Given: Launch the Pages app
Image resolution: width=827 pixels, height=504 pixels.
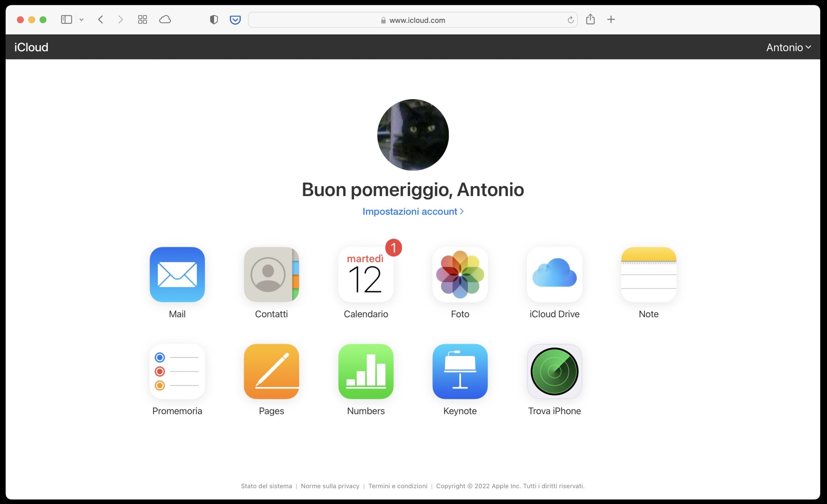Looking at the screenshot, I should click(x=271, y=371).
